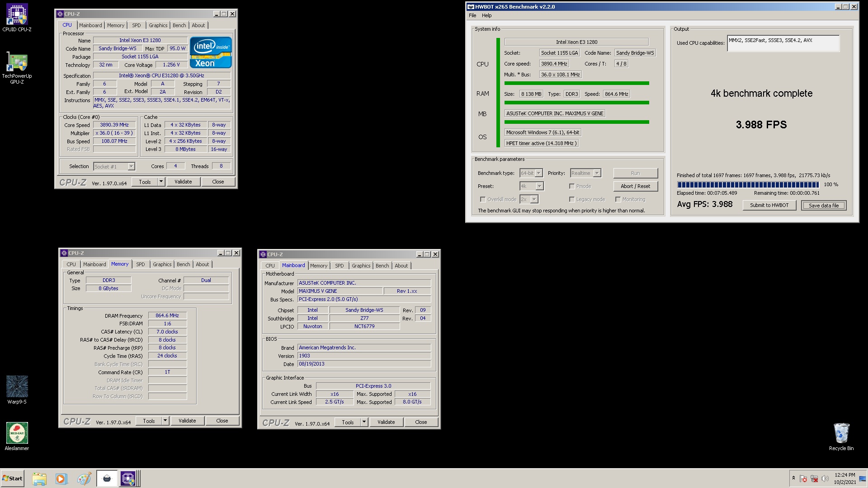Expand the Tools arrow in CPU window
The height and width of the screenshot is (488, 868).
161,182
